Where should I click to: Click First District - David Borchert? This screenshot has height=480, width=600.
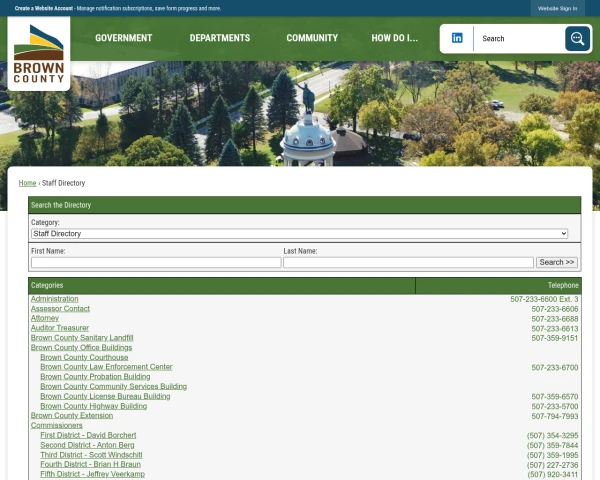point(88,436)
